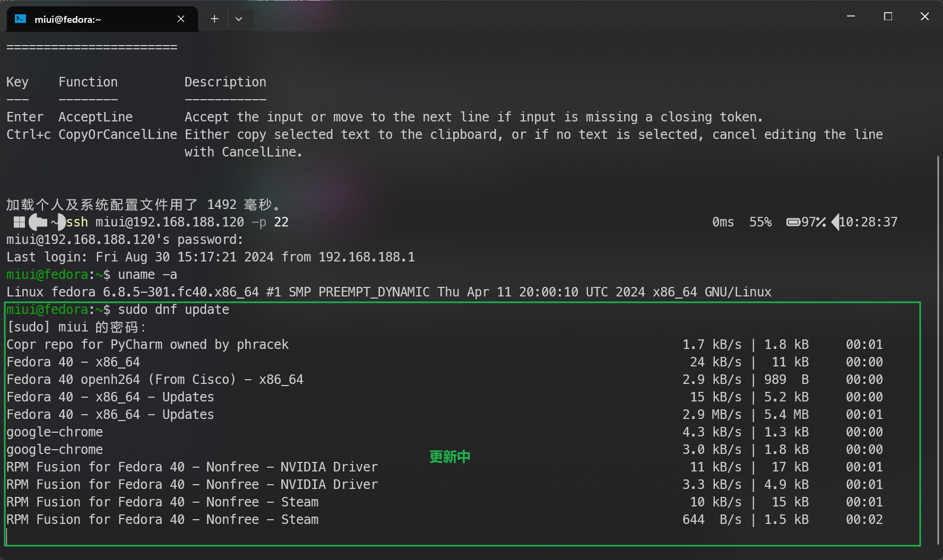Click the 55% indicator in the prompt

point(760,222)
